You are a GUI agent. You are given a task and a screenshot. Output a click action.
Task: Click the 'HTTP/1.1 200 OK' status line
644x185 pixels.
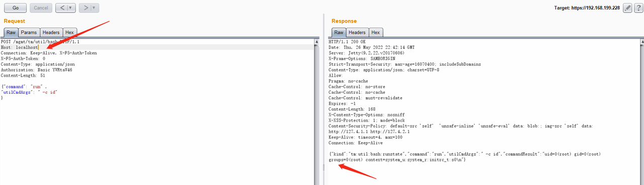pos(347,41)
